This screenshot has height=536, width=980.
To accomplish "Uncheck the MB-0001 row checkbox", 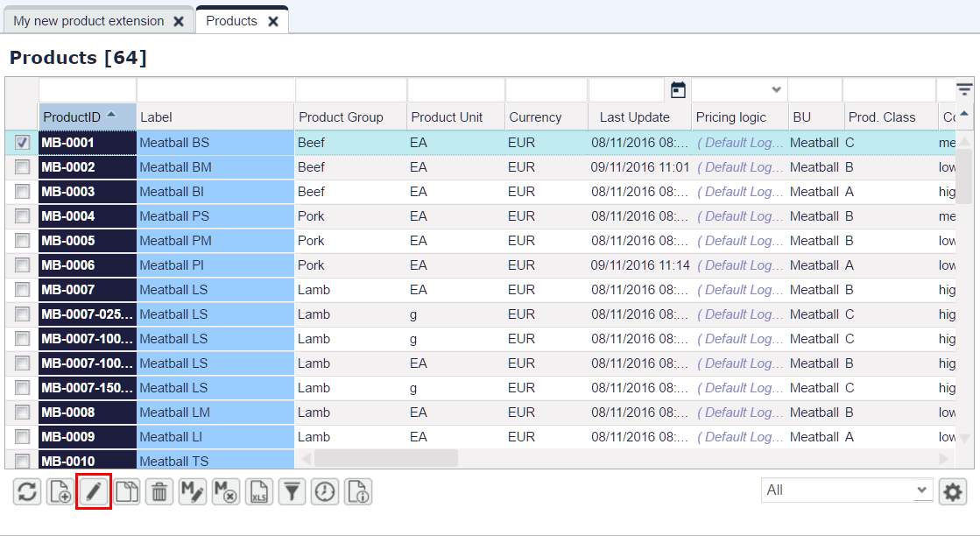I will (22, 143).
